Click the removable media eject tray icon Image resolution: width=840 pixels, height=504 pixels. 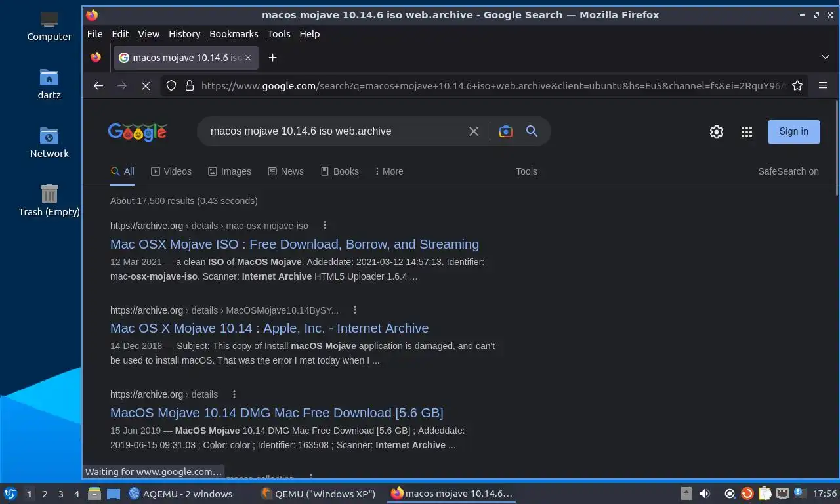click(686, 493)
